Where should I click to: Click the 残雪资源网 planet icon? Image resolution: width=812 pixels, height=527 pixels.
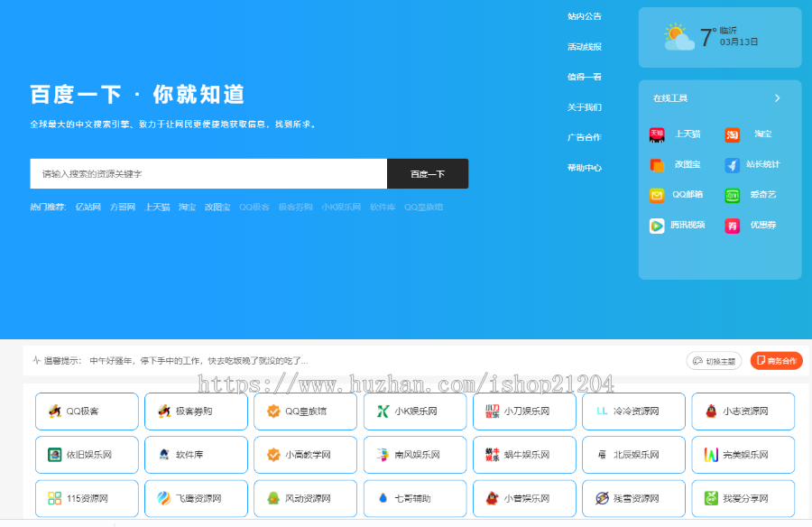602,498
